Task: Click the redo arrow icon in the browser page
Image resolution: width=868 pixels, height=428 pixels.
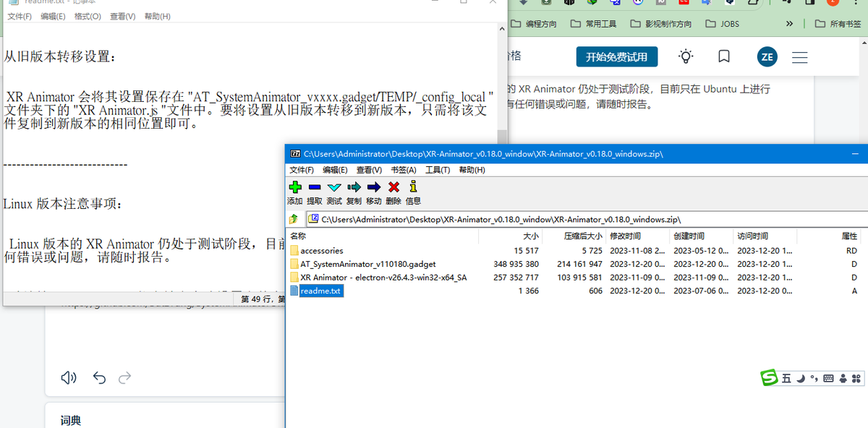Action: pos(124,377)
